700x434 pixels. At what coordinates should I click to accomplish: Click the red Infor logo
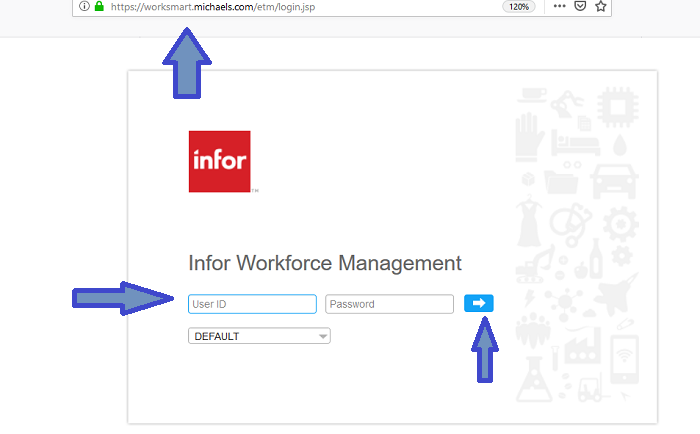click(220, 162)
